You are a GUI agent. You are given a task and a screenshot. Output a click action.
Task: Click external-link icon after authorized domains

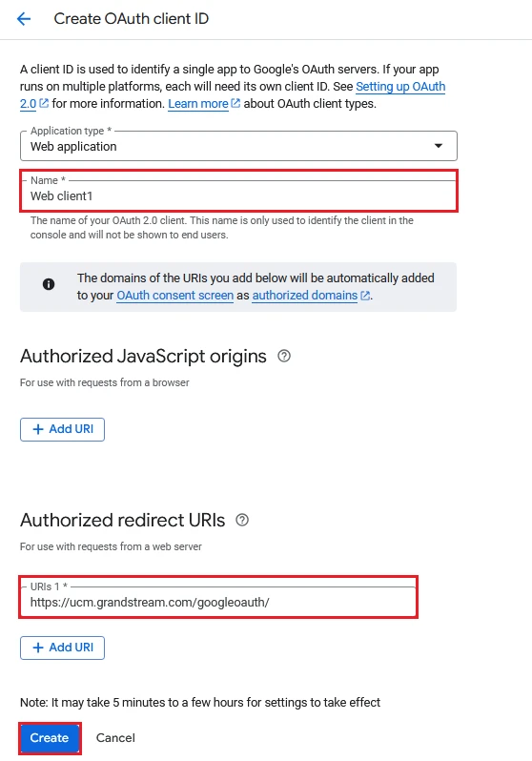click(x=365, y=295)
